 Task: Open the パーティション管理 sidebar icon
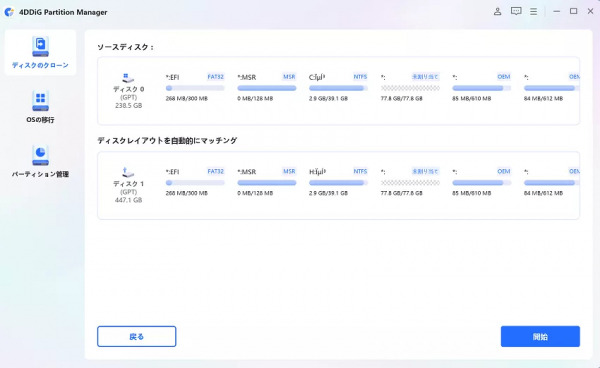pos(40,156)
